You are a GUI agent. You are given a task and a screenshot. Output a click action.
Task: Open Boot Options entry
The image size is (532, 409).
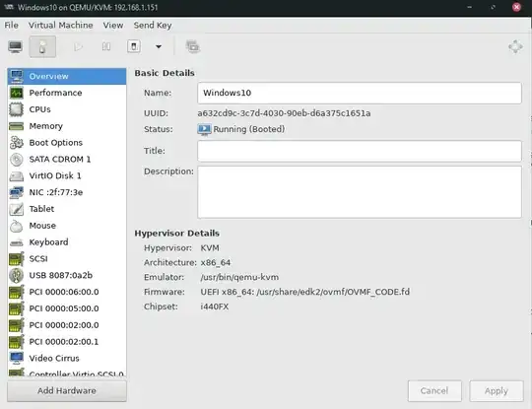pos(67,143)
